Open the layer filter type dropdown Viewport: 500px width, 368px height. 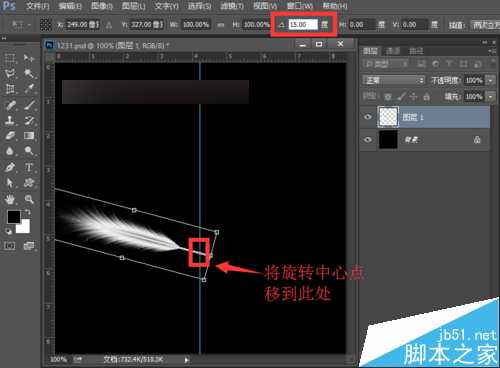(x=386, y=64)
